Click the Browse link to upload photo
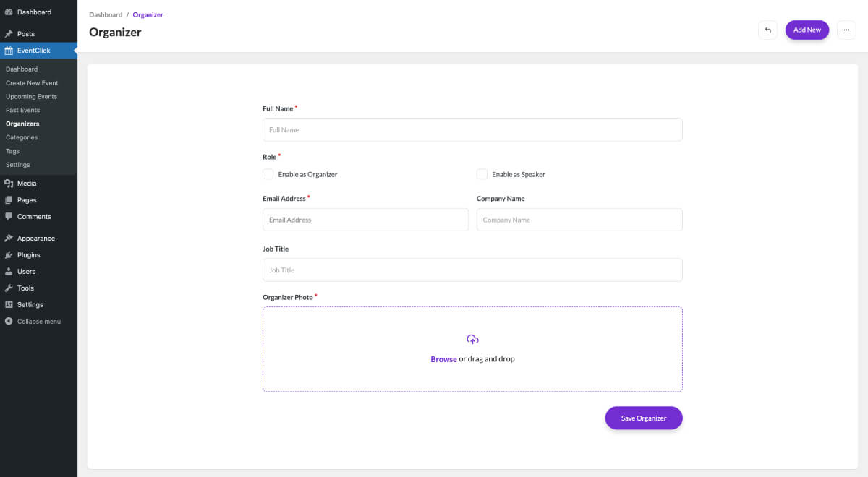This screenshot has height=477, width=868. pos(443,359)
